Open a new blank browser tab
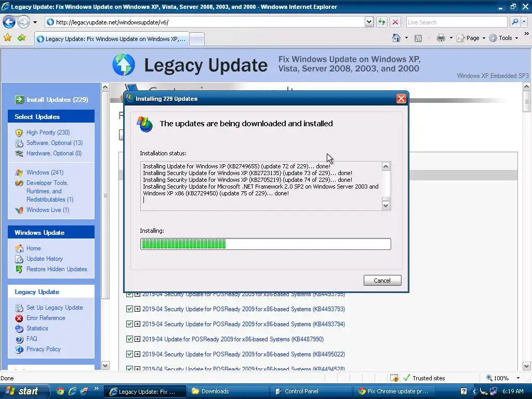The height and width of the screenshot is (399, 532). pyautogui.click(x=197, y=39)
